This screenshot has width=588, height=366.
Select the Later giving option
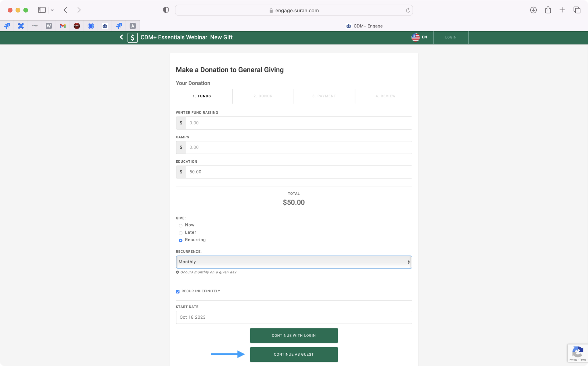coord(181,233)
